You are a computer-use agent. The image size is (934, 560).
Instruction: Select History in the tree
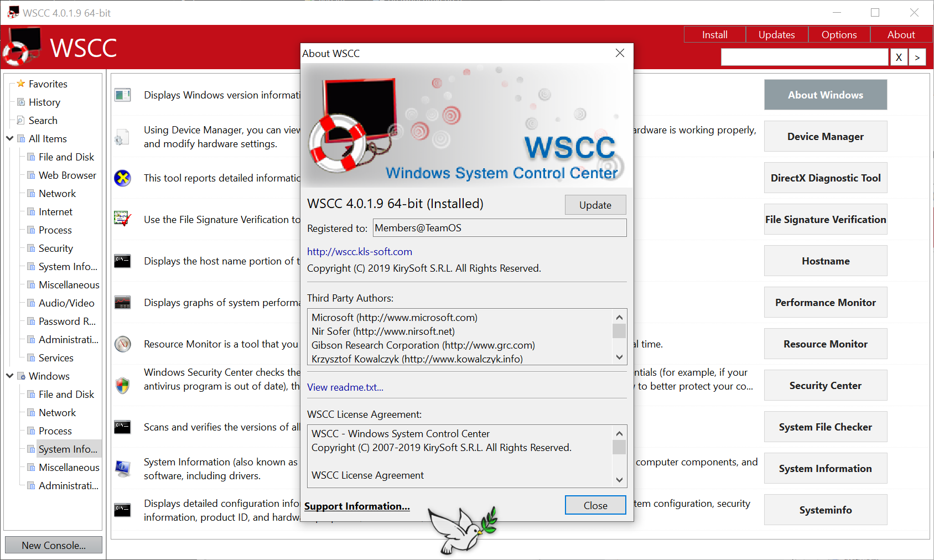[x=44, y=102]
